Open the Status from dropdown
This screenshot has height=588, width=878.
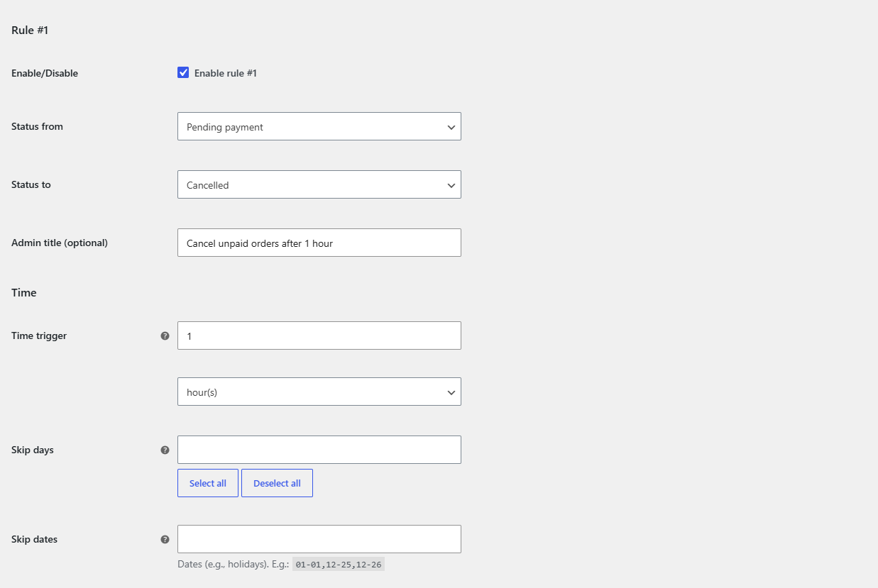pos(319,126)
